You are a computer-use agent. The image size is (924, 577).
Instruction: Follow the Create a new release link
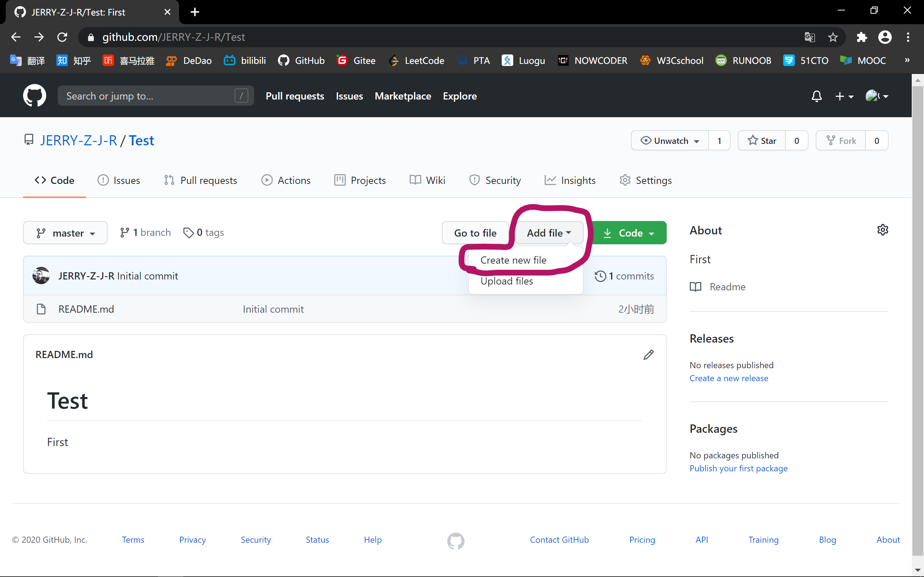(x=728, y=378)
